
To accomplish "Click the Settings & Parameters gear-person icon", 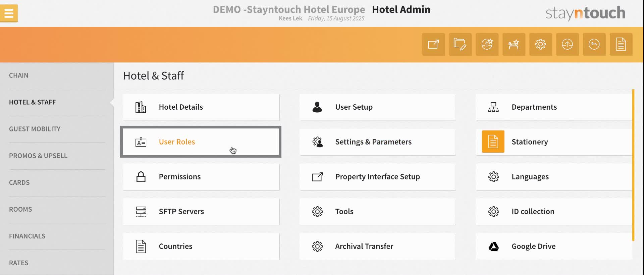I will pyautogui.click(x=317, y=142).
